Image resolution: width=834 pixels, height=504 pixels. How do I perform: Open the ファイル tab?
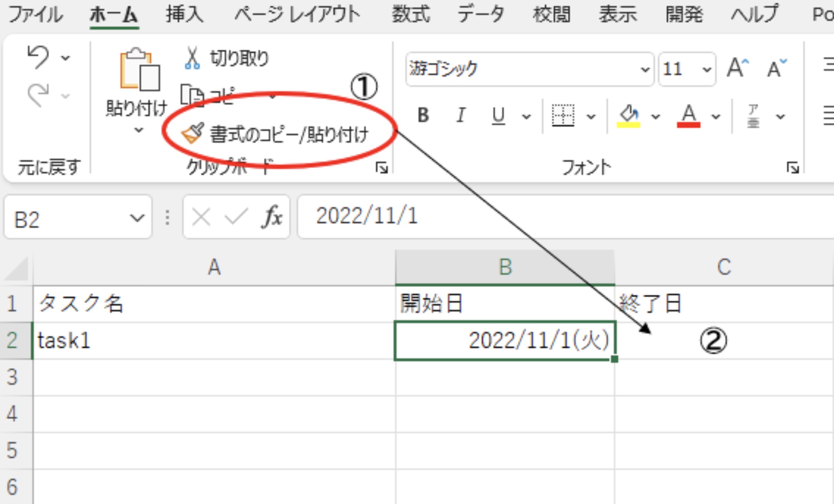(35, 15)
